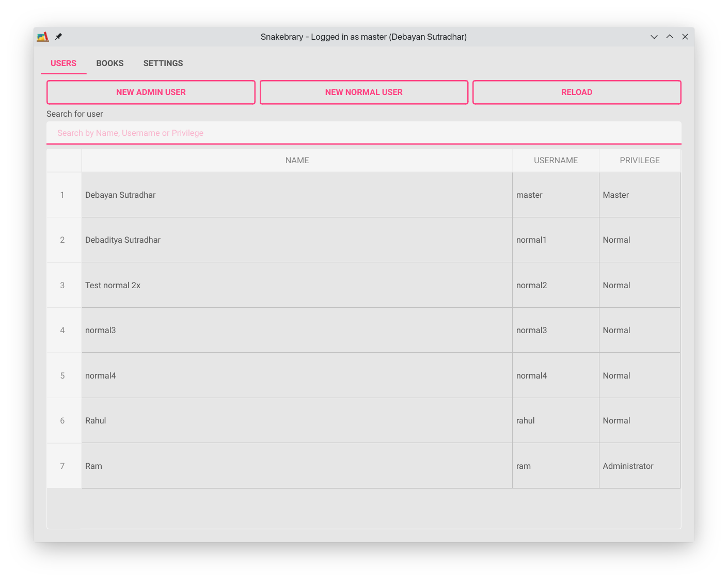Select the Ram name cell
The width and height of the screenshot is (728, 582).
(297, 466)
